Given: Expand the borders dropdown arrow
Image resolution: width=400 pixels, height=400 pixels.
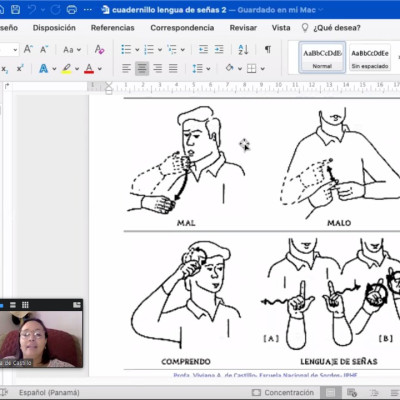Looking at the screenshot, I should point(263,69).
